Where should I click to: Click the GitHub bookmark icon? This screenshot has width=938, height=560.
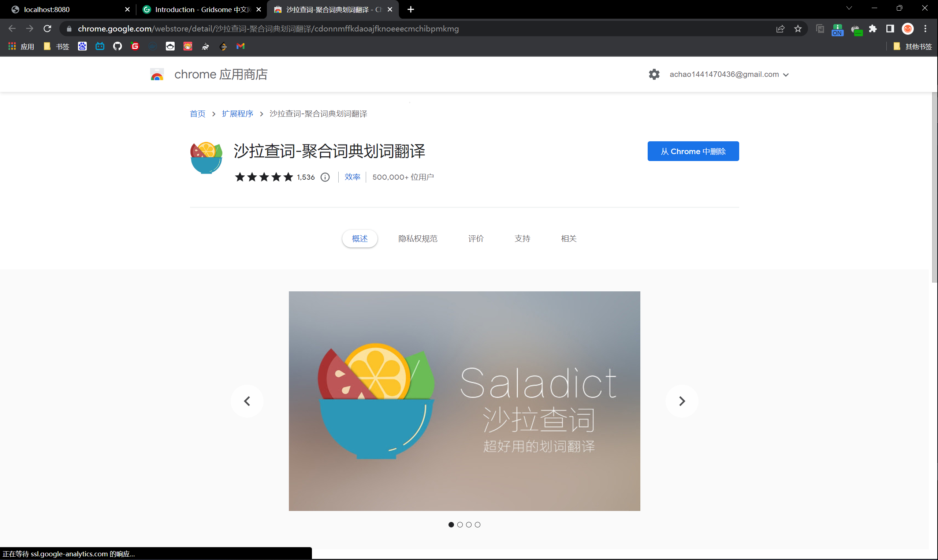pyautogui.click(x=118, y=46)
